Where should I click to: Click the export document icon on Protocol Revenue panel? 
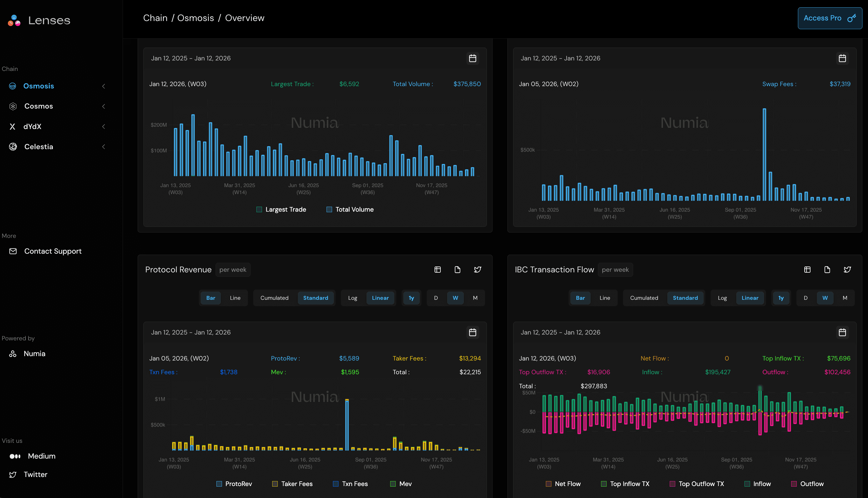[x=457, y=269]
